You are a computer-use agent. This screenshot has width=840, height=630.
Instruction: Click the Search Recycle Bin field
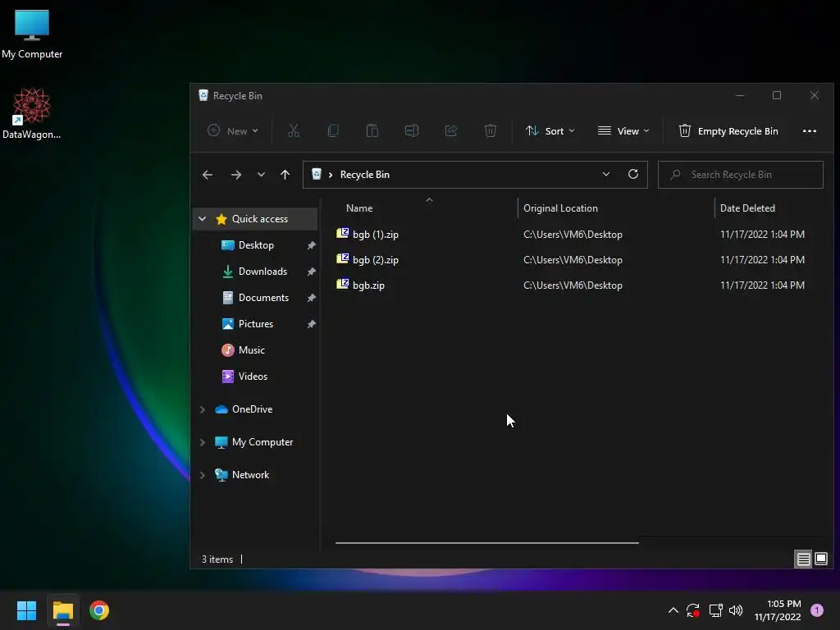click(741, 175)
